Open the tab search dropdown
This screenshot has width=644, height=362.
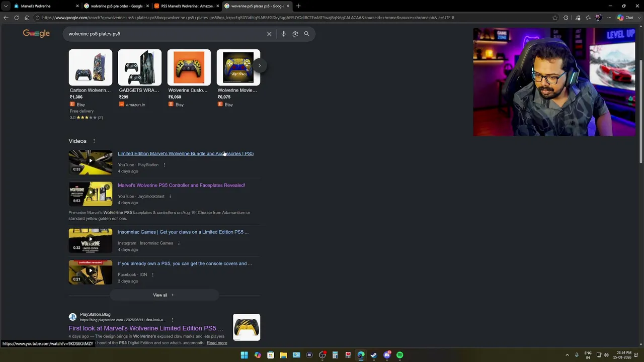(x=6, y=6)
